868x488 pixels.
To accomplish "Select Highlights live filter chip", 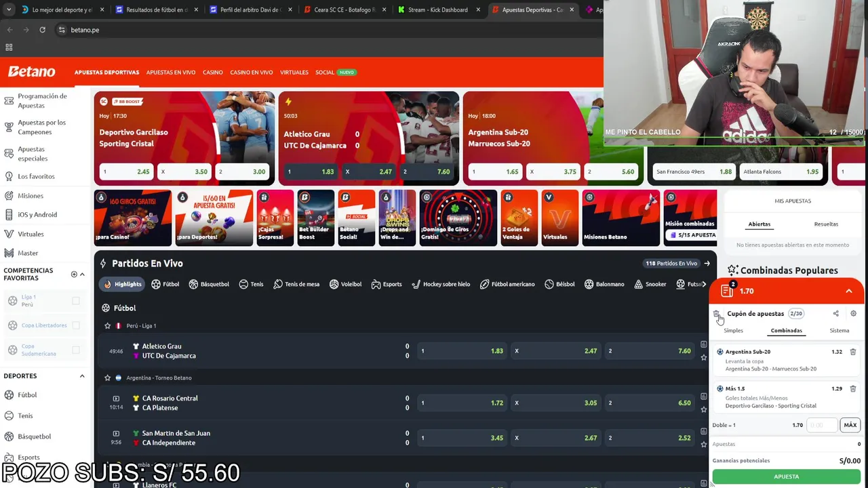I will pyautogui.click(x=122, y=284).
